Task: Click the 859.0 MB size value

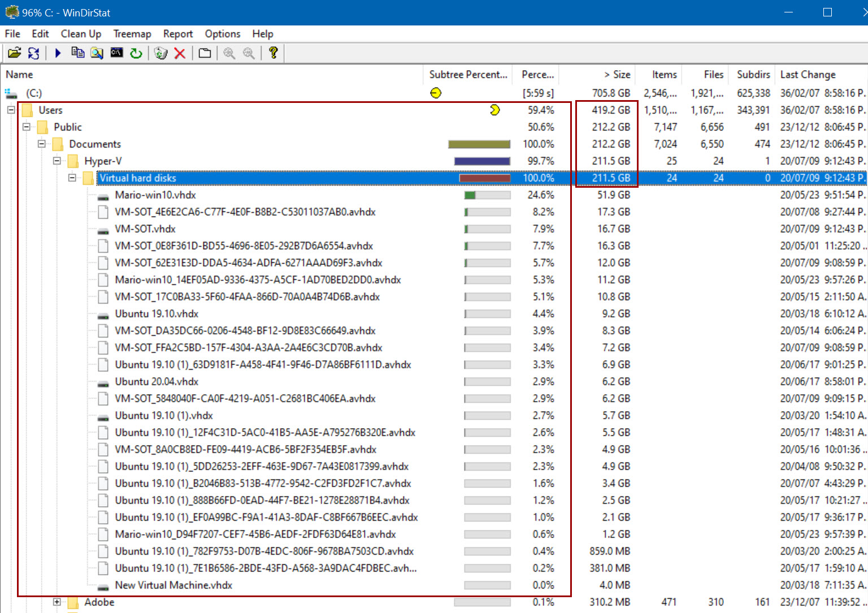Action: click(610, 551)
